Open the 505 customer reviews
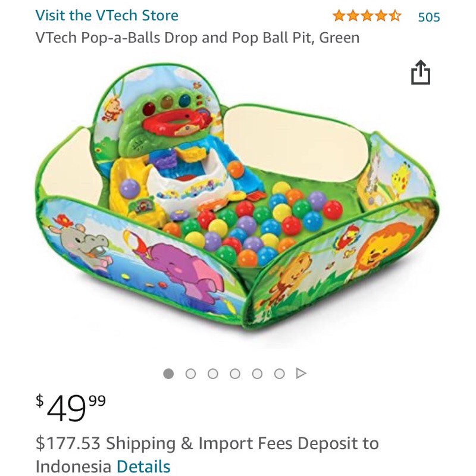This screenshot has height=476, width=476. click(x=429, y=17)
